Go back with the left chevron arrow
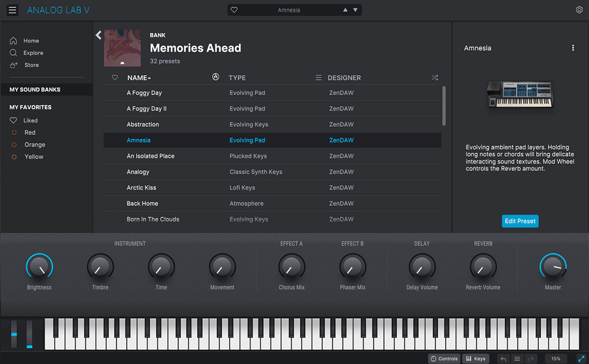 98,35
